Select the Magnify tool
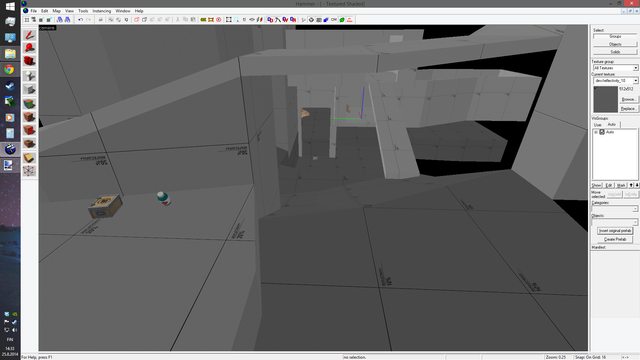640x360 pixels. click(29, 49)
